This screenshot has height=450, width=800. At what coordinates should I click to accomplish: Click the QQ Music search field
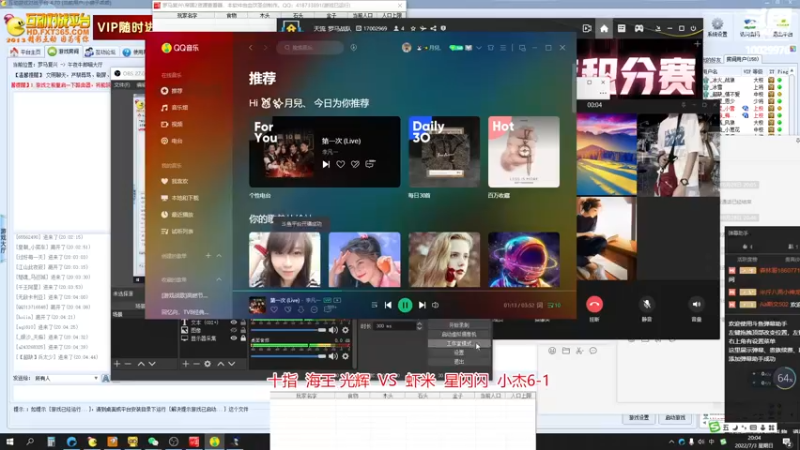[x=310, y=47]
